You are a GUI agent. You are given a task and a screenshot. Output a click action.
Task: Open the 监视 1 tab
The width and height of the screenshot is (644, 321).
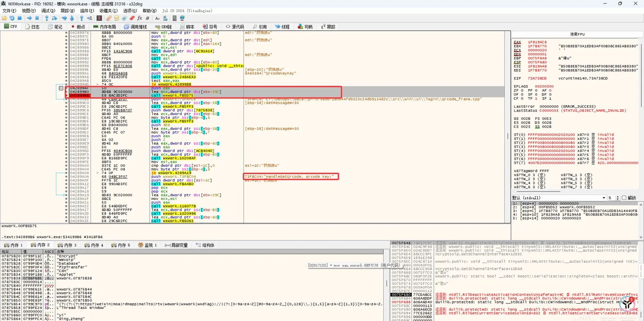tap(147, 245)
